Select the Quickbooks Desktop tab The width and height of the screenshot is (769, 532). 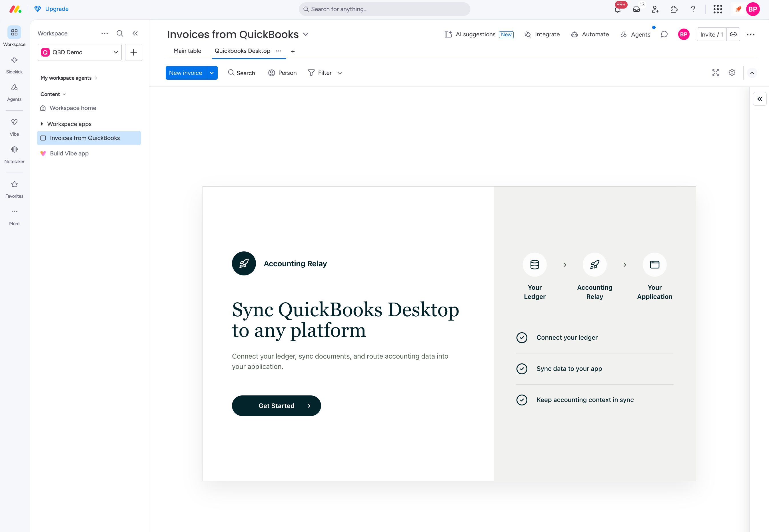click(242, 51)
